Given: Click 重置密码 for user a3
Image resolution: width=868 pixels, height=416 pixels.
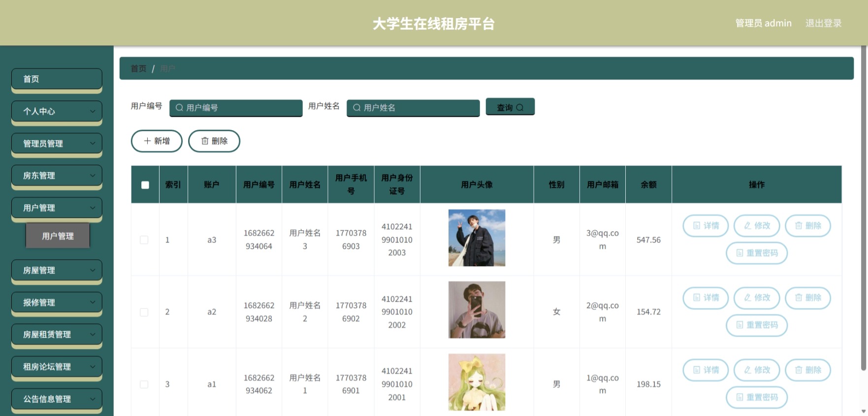Looking at the screenshot, I should 757,253.
